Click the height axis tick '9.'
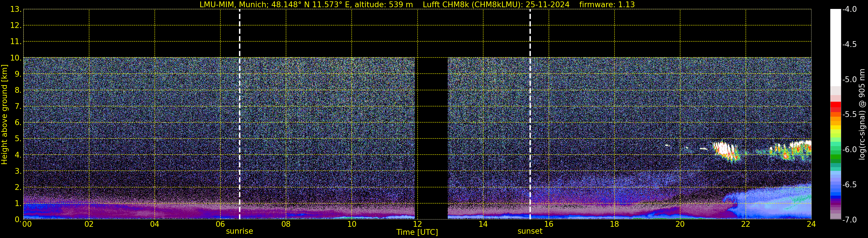The width and height of the screenshot is (868, 238). [x=18, y=74]
